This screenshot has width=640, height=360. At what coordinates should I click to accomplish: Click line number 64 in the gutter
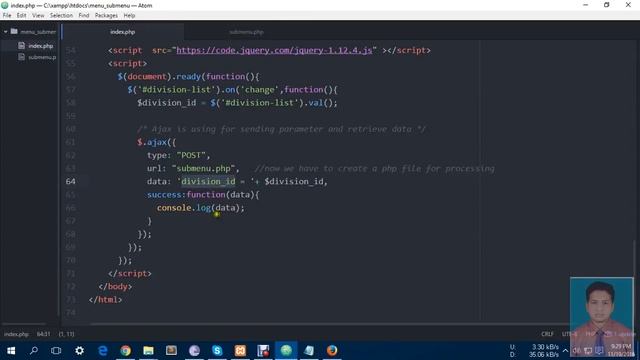tap(71, 181)
